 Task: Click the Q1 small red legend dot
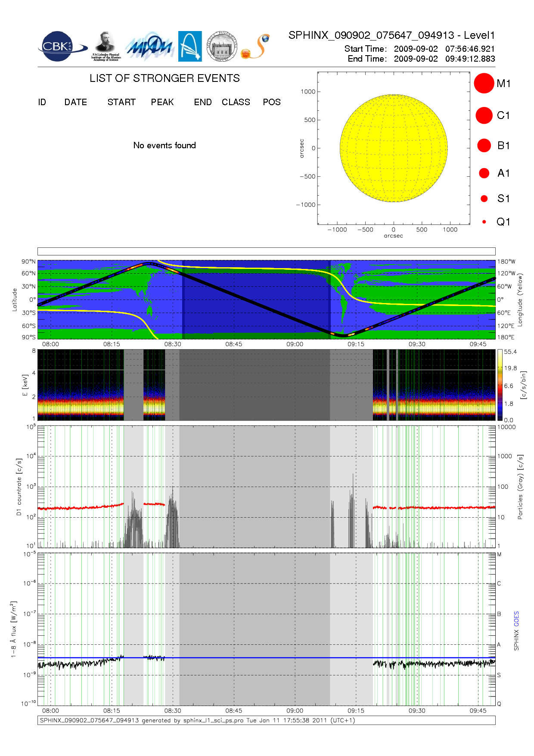coord(484,222)
